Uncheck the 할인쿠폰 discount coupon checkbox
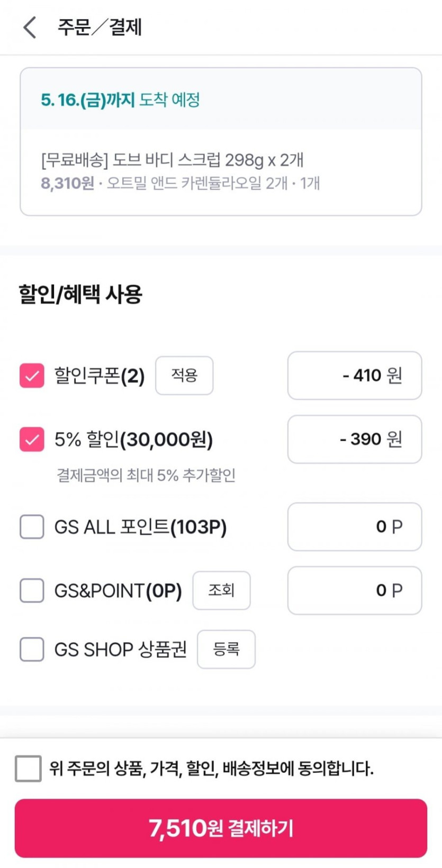 (x=32, y=376)
